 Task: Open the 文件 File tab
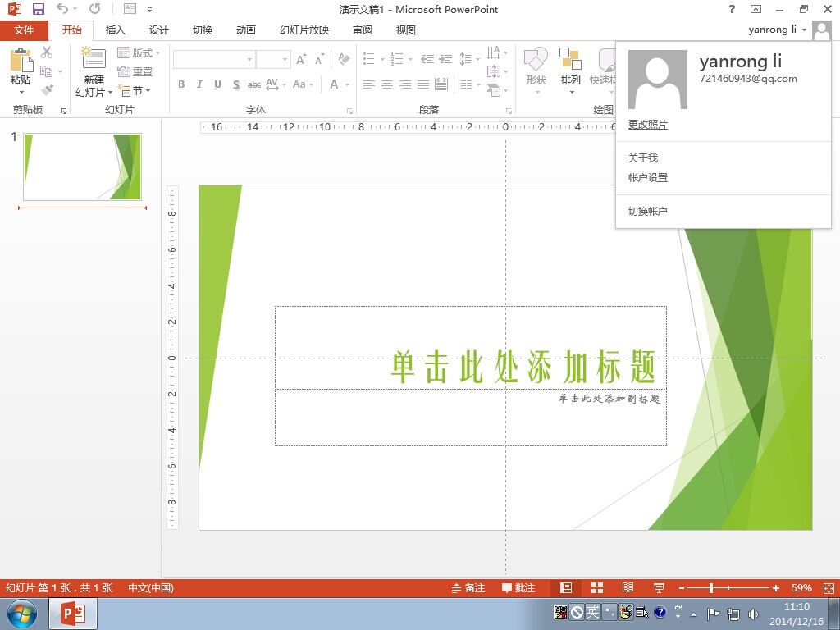point(24,30)
